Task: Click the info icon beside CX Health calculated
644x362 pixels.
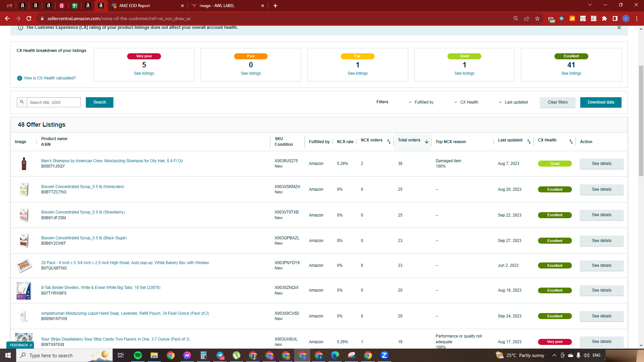Action: pyautogui.click(x=19, y=78)
